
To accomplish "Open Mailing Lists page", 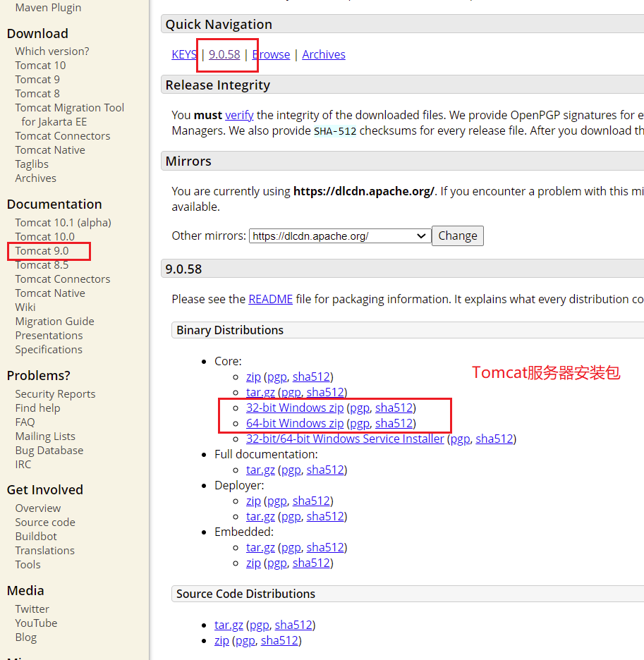I will click(45, 436).
